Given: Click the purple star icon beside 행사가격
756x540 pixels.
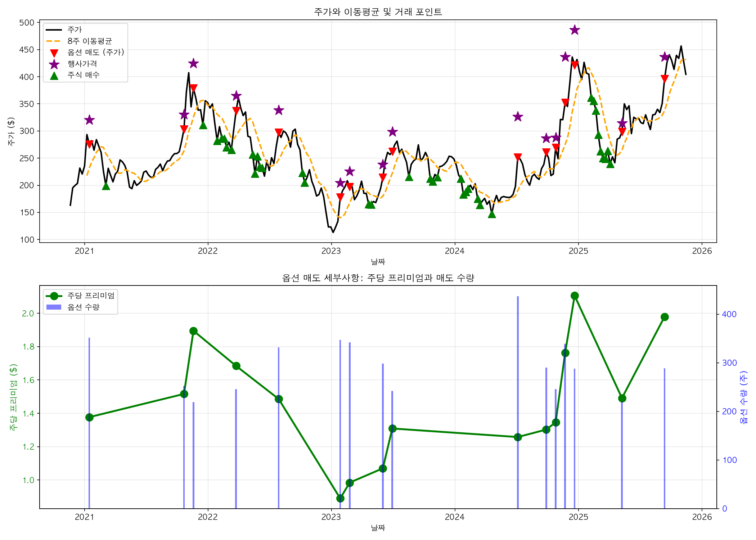Looking at the screenshot, I should point(54,64).
